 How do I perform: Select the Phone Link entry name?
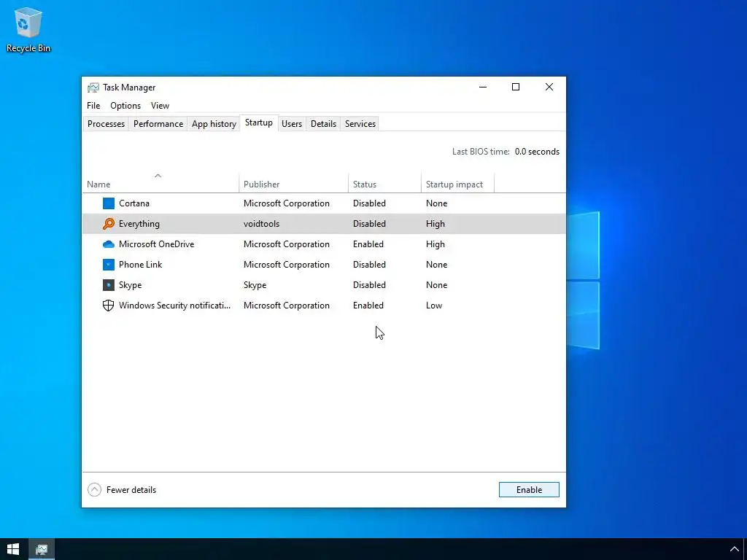coord(140,265)
